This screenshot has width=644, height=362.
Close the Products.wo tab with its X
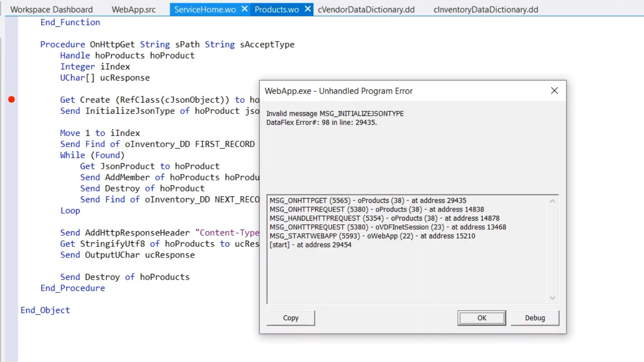pyautogui.click(x=308, y=9)
